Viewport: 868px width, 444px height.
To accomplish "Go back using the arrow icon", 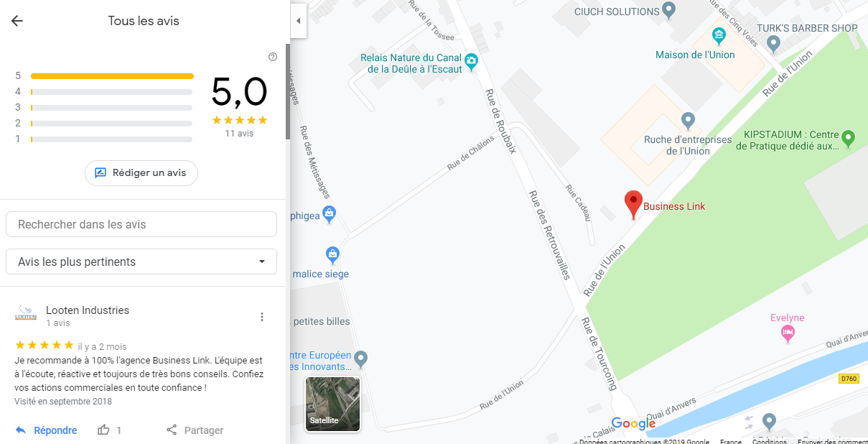I will click(17, 21).
